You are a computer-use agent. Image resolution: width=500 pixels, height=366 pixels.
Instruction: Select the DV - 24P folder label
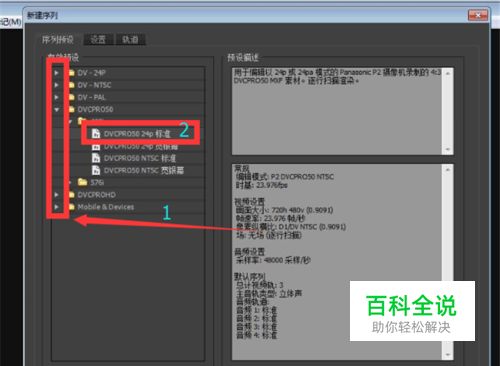[x=92, y=73]
